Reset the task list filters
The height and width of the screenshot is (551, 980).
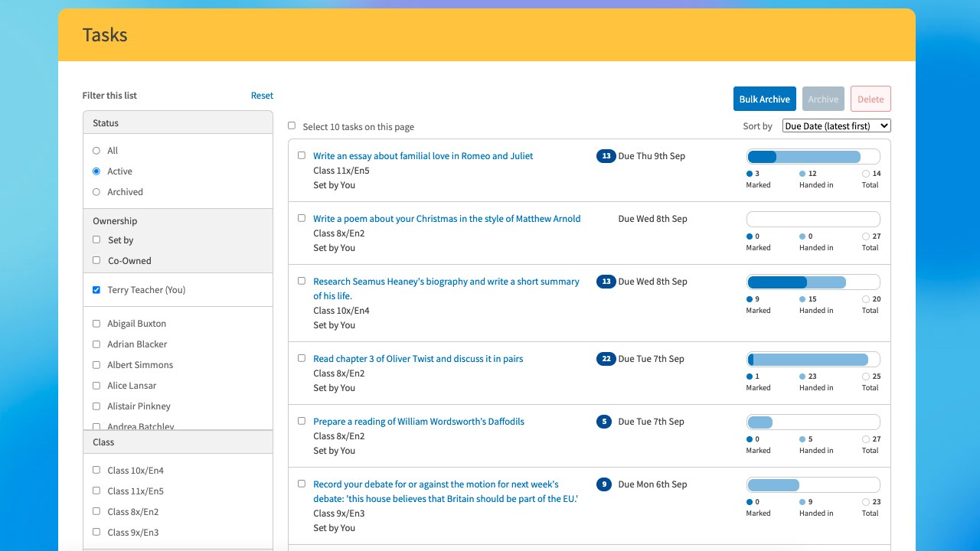click(x=262, y=96)
